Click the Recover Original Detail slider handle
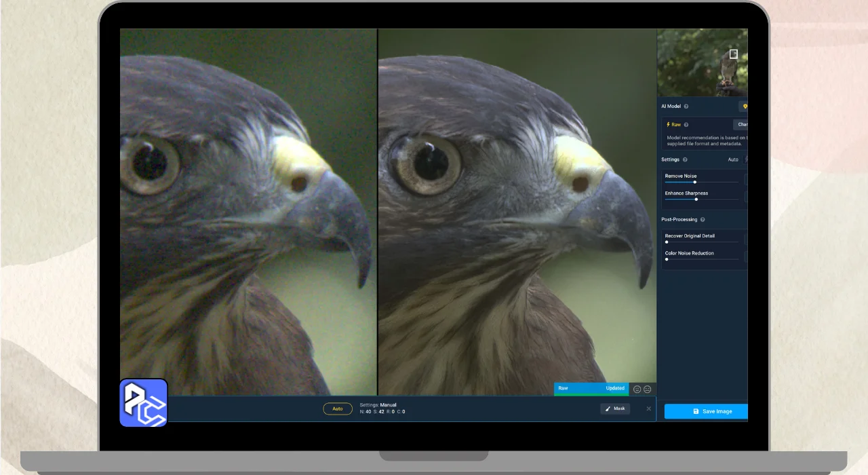The height and width of the screenshot is (475, 868). pos(667,242)
